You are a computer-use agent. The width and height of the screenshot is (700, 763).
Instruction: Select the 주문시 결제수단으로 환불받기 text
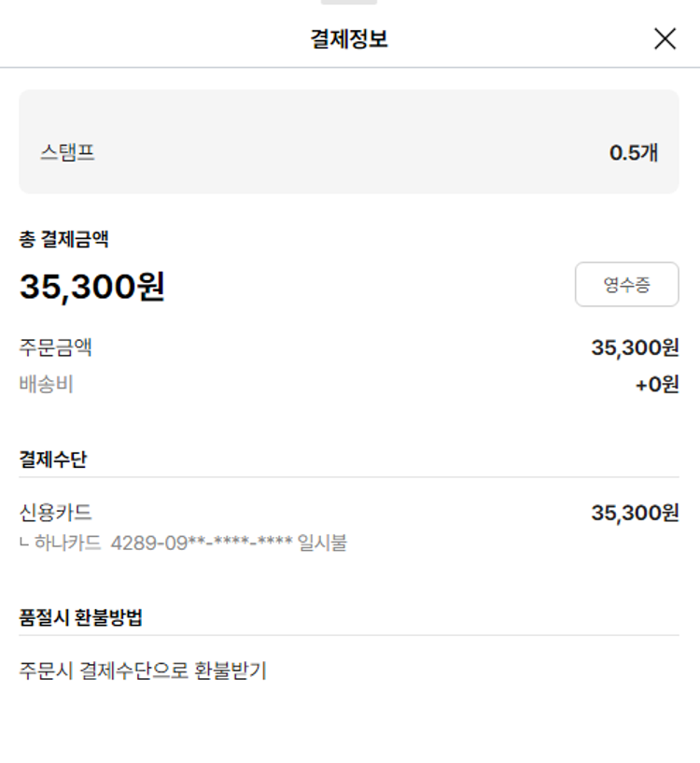[143, 671]
